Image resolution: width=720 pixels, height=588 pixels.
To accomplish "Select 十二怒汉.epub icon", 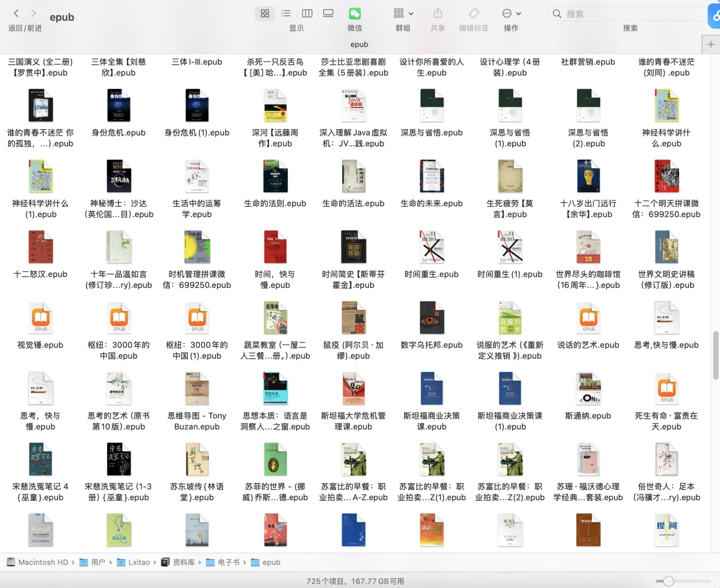I will point(41,247).
